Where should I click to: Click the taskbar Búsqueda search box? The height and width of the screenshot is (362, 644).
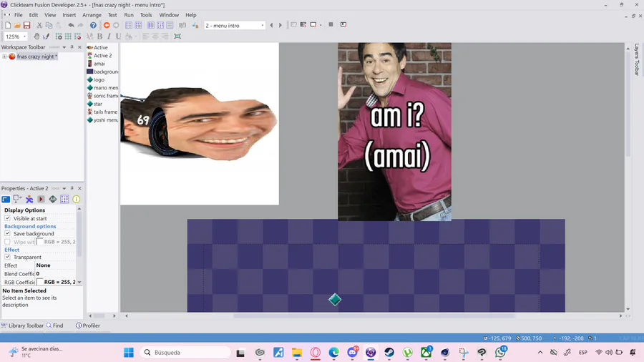click(x=185, y=353)
